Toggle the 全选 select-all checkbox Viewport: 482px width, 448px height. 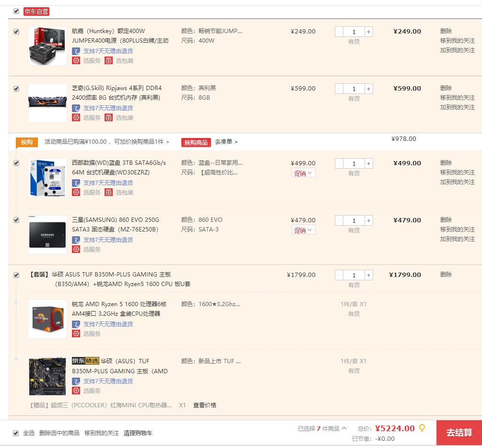[16, 433]
